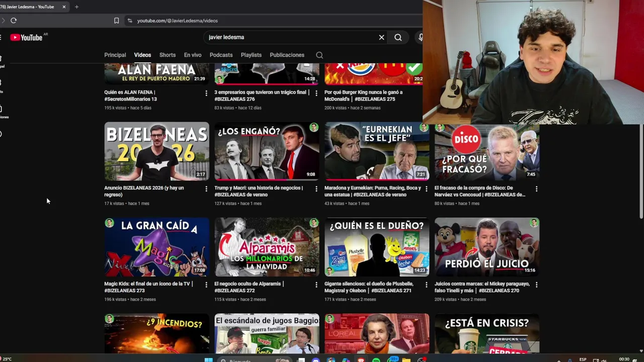Play the Alparamis 'Los millonarios de la Navidad' thumbnail
The width and height of the screenshot is (644, 362).
coord(267,247)
